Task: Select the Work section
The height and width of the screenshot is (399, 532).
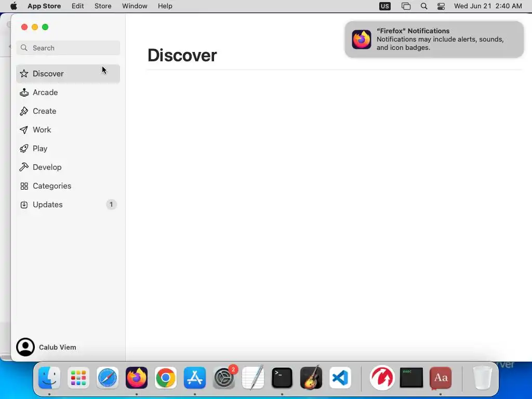Action: [68, 129]
